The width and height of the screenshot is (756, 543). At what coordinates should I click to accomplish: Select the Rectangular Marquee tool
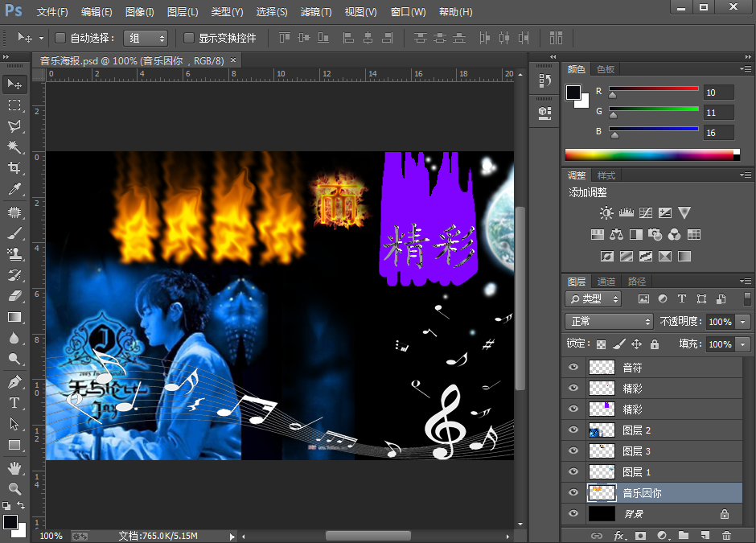14,105
